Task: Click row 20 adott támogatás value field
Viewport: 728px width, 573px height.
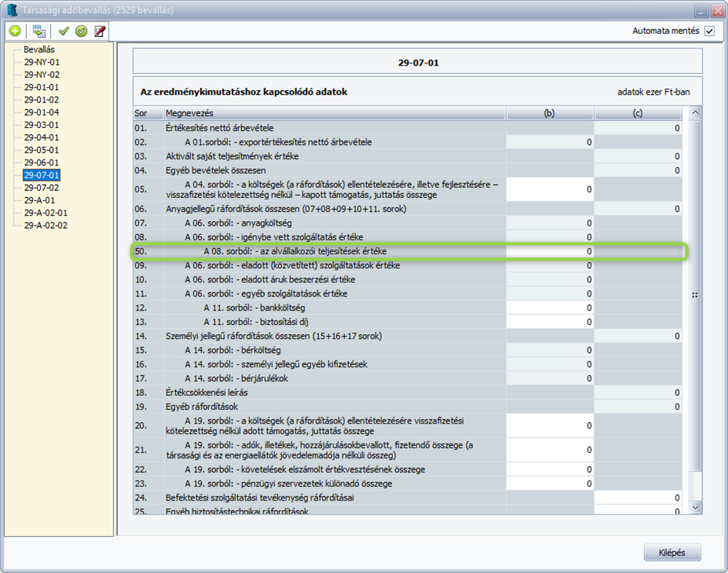Action: [x=550, y=425]
